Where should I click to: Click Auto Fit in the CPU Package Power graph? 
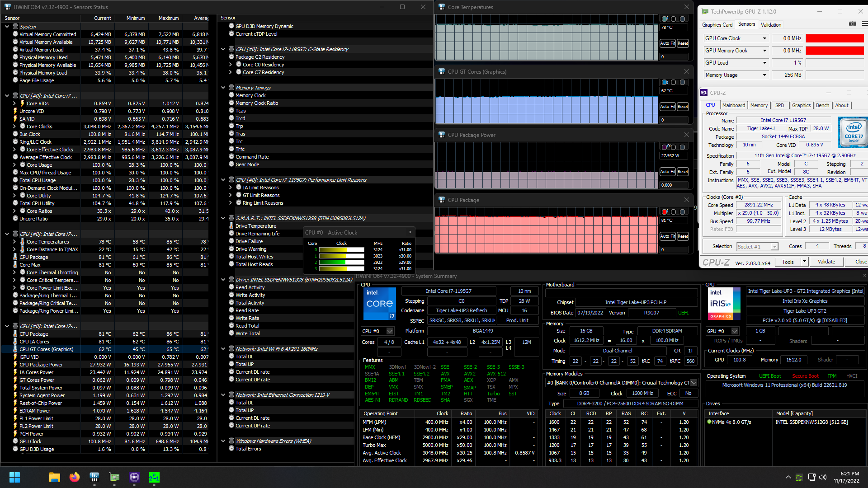click(667, 172)
